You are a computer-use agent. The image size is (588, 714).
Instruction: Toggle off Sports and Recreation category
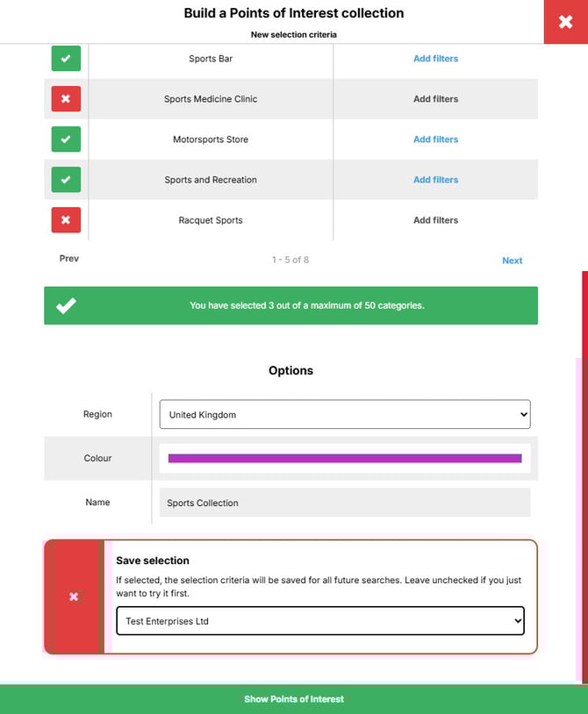(66, 180)
